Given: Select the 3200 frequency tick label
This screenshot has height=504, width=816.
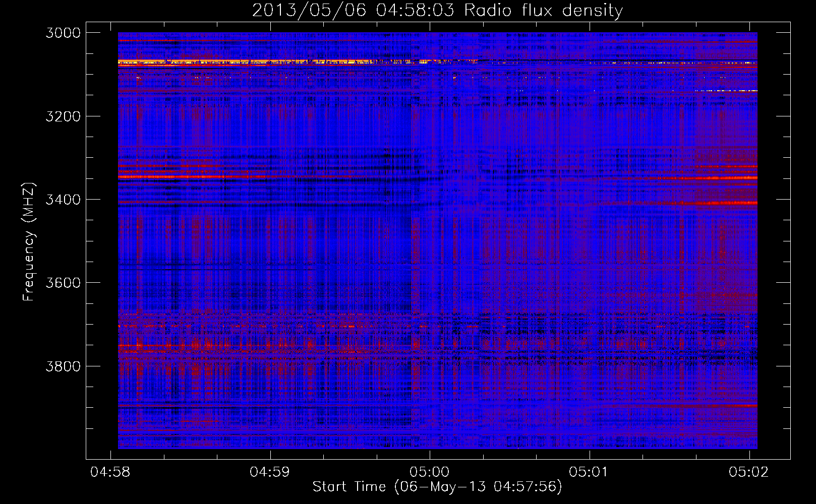Looking at the screenshot, I should click(x=63, y=116).
